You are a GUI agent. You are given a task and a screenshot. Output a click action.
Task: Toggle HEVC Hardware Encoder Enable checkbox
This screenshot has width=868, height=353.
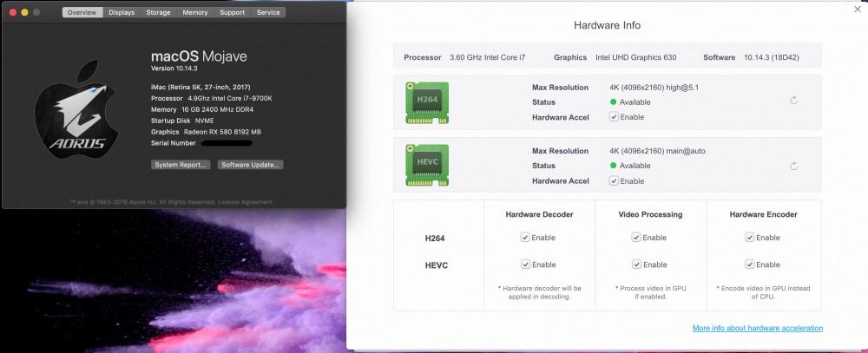click(x=750, y=264)
